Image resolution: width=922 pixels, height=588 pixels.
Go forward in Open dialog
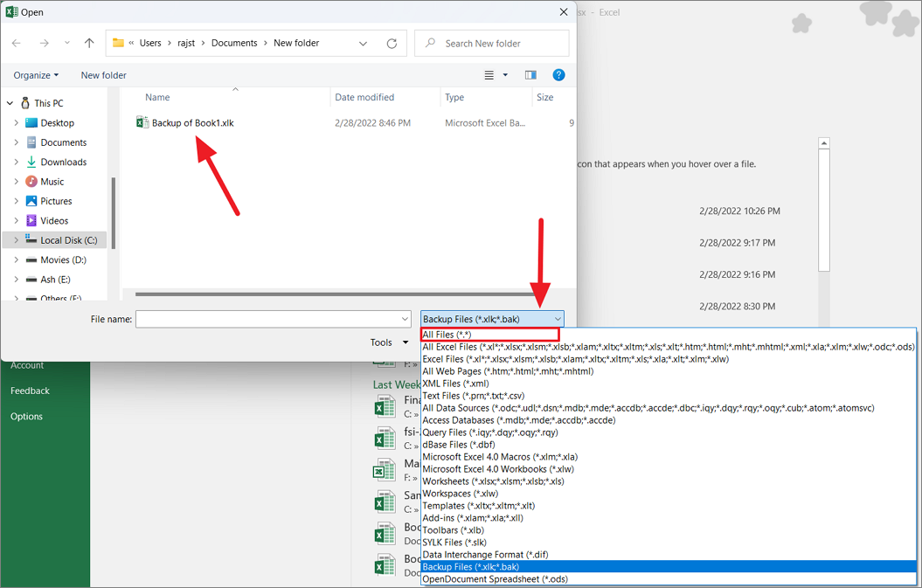(x=44, y=43)
